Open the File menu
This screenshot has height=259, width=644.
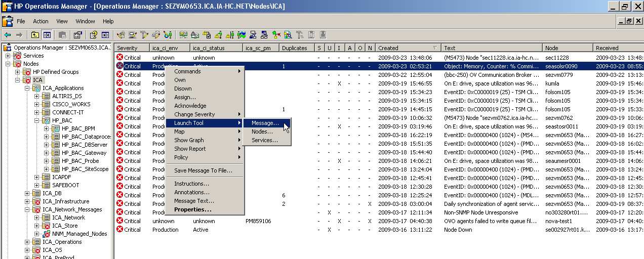[21, 21]
